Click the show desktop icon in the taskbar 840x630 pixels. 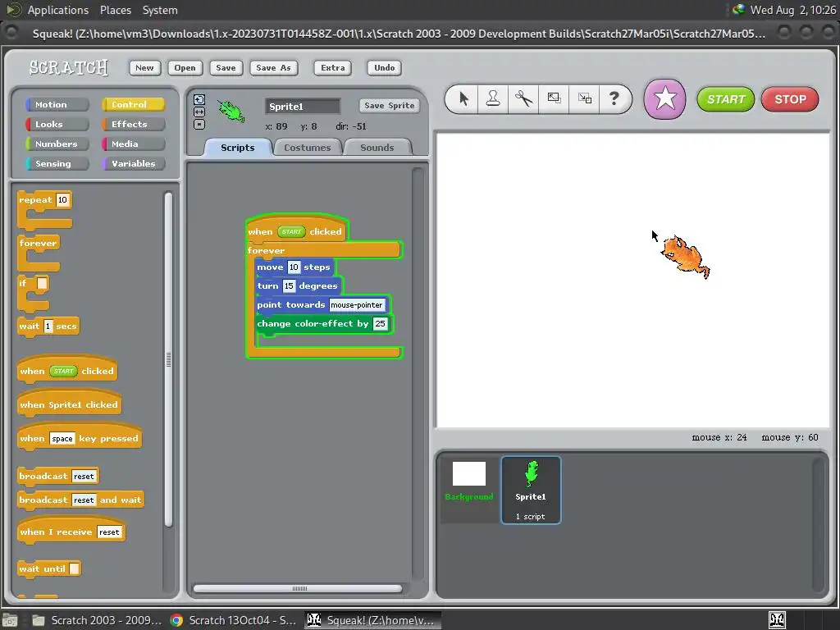(x=10, y=620)
